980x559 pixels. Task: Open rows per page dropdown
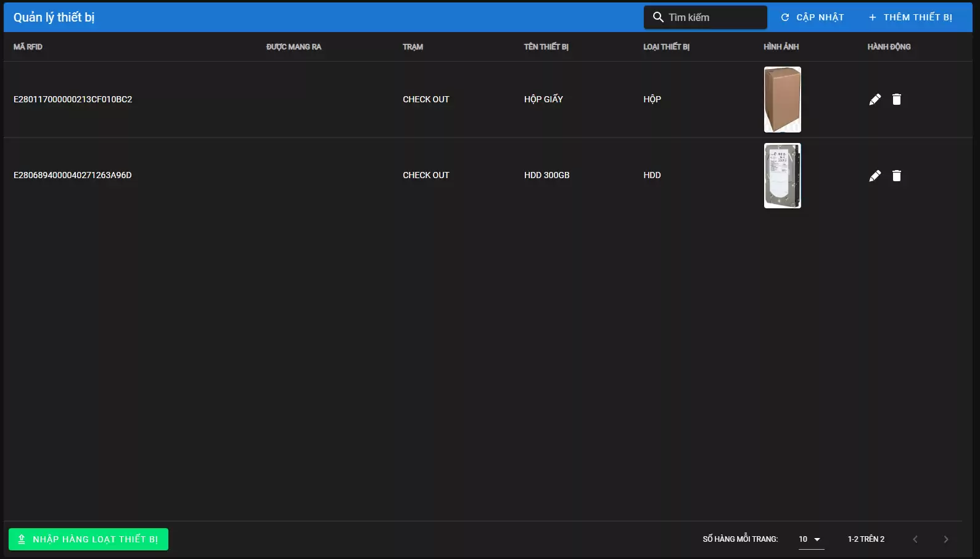(810, 539)
